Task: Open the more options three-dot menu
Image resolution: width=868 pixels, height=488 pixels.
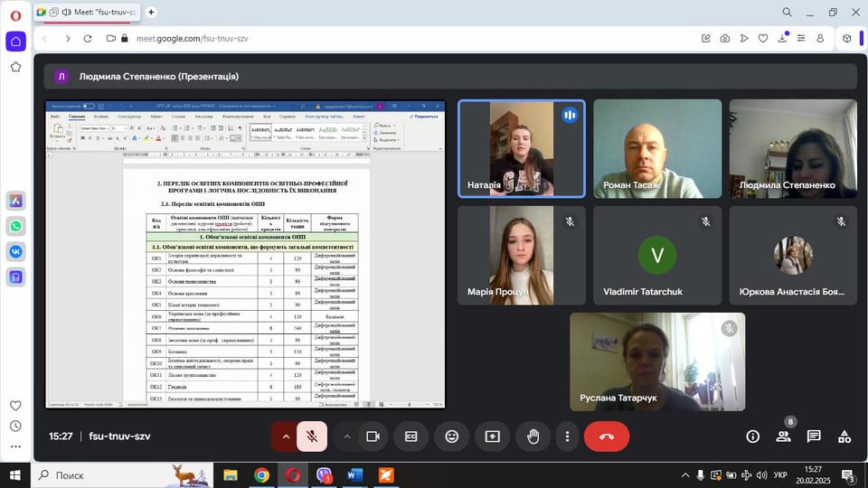Action: (x=567, y=436)
